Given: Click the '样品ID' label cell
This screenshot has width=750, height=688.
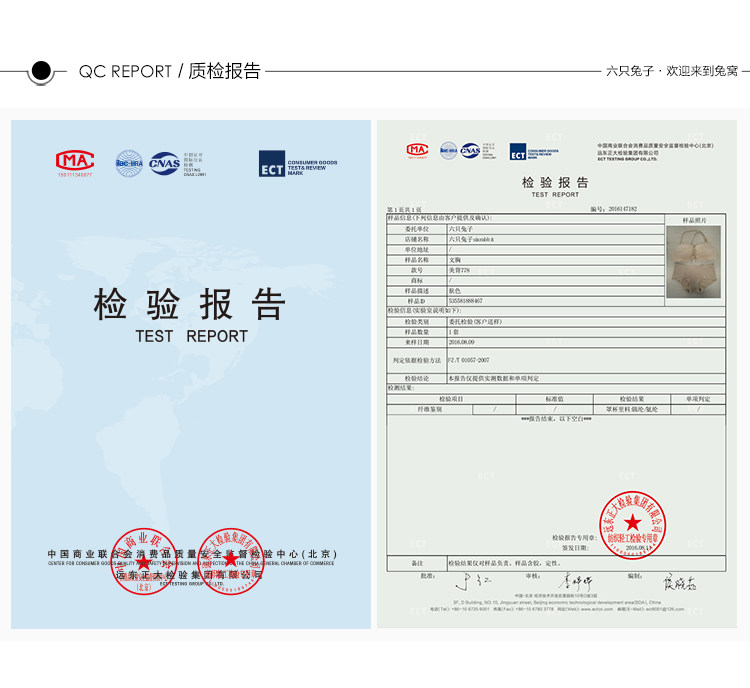Looking at the screenshot, I should point(417,301).
